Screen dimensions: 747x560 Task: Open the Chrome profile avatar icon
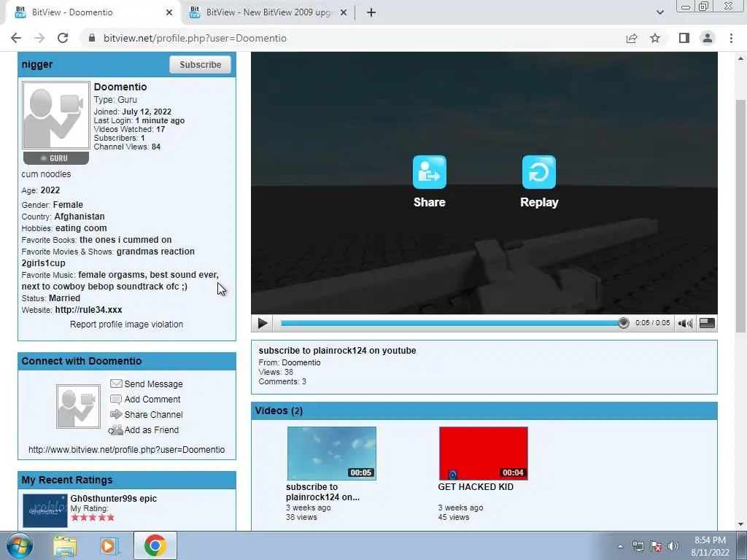coord(708,38)
